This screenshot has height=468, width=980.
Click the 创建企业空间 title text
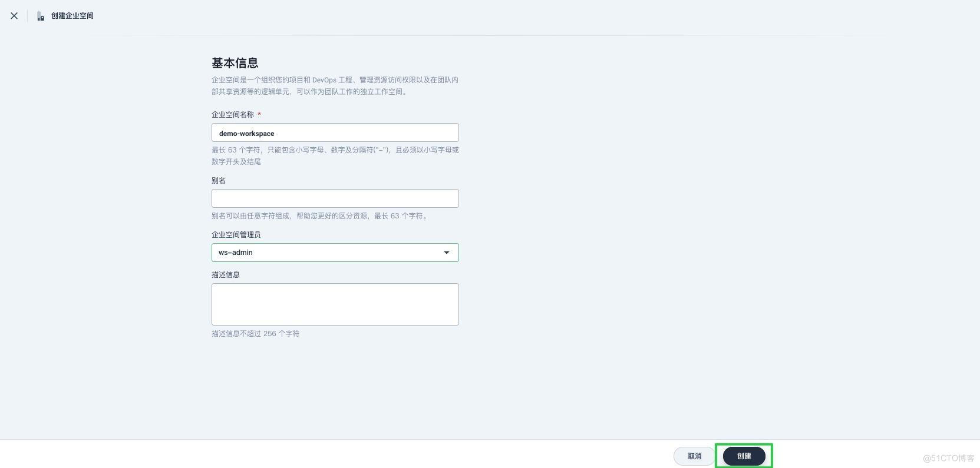tap(72, 16)
